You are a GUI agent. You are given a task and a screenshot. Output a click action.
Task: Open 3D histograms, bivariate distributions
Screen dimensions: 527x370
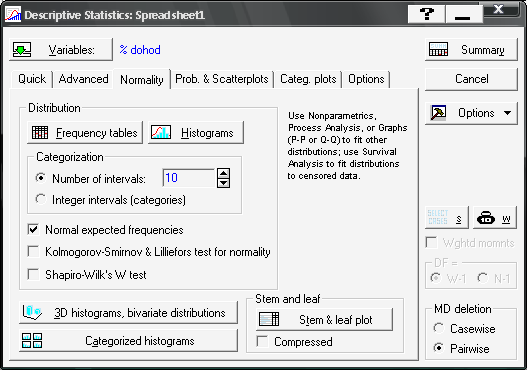pyautogui.click(x=128, y=313)
